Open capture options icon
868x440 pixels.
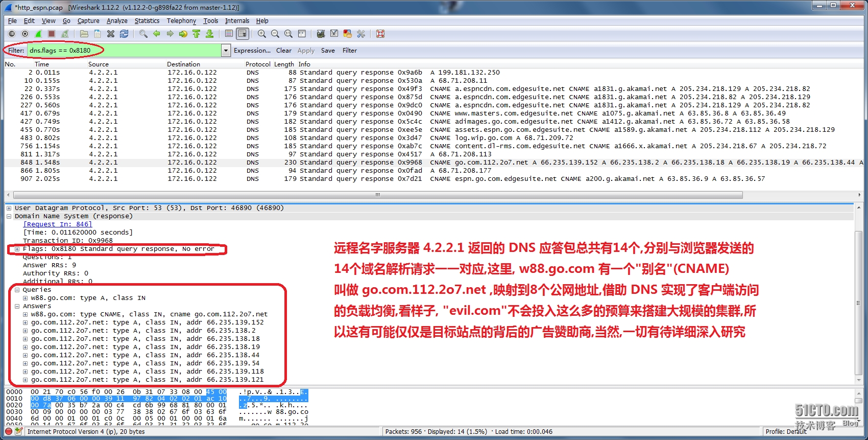click(x=25, y=34)
